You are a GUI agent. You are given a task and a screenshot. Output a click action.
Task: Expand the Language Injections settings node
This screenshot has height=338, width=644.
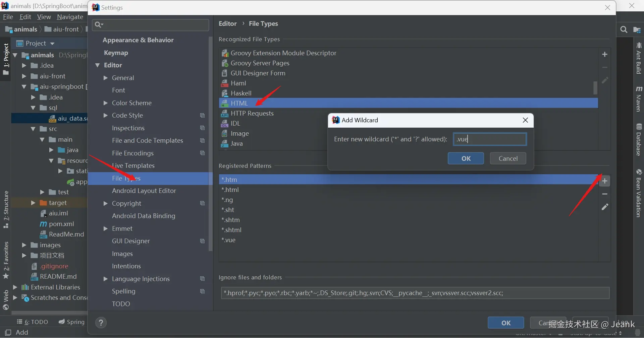(105, 279)
